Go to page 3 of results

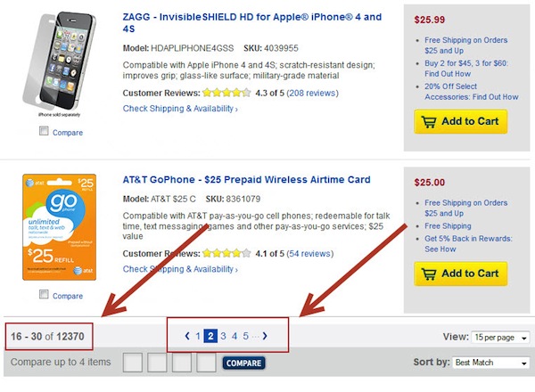click(223, 336)
